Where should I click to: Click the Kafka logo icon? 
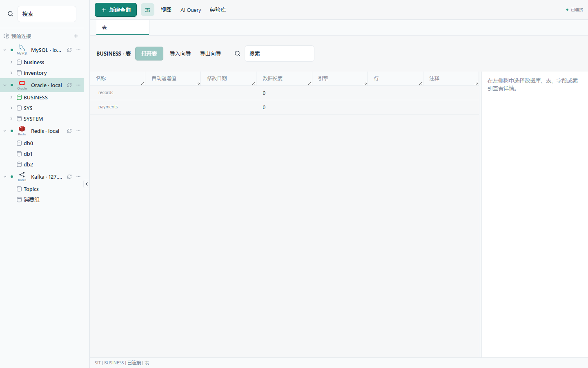pyautogui.click(x=22, y=177)
